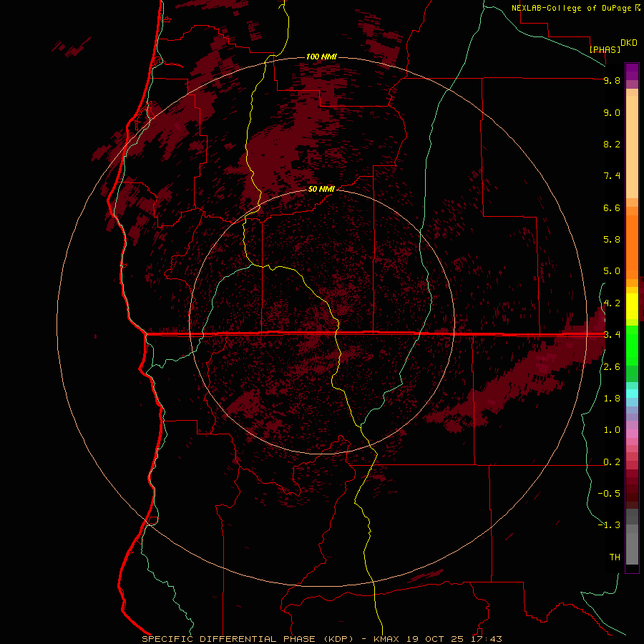Click the KMAX radar station identifier
Screen dimensions: 644x644
click(387, 639)
